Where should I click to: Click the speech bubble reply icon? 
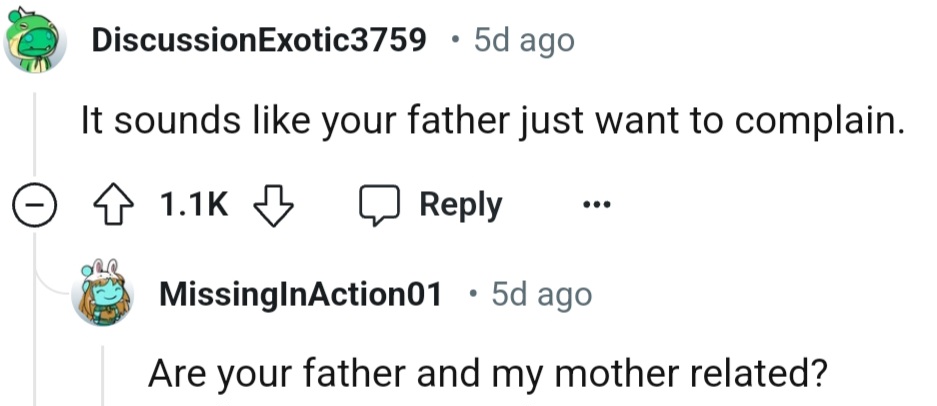(x=379, y=205)
